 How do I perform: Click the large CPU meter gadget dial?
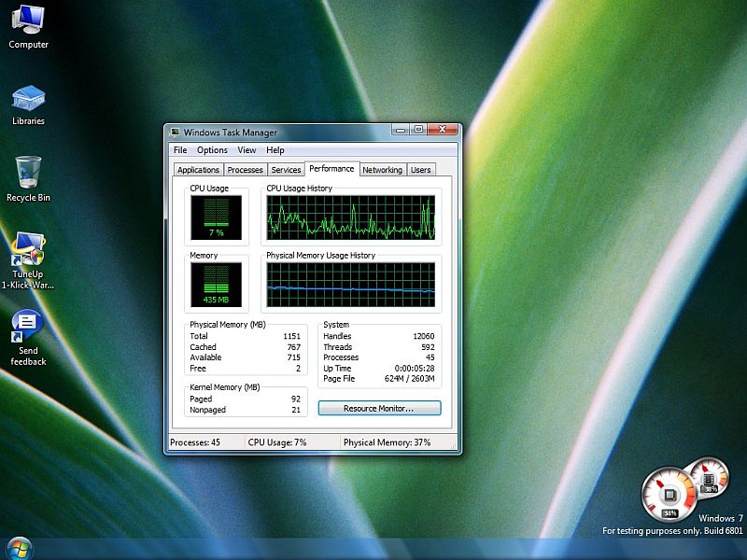pos(669,496)
